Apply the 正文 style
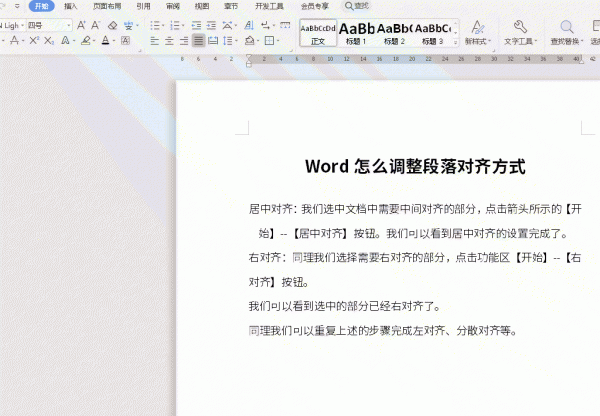Screen dimensions: 600x416 pos(318,33)
